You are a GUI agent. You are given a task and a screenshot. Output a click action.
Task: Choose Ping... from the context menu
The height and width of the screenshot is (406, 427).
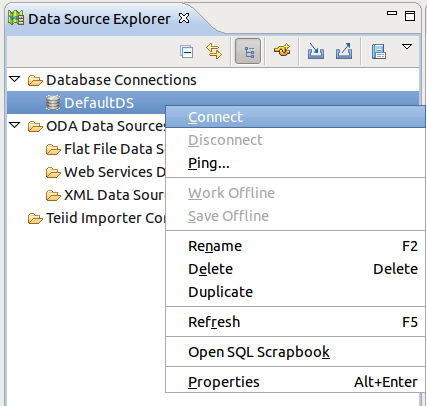(x=295, y=163)
